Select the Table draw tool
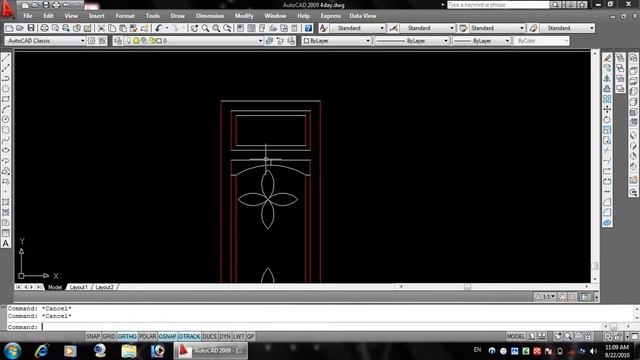640x360 pixels. click(6, 233)
